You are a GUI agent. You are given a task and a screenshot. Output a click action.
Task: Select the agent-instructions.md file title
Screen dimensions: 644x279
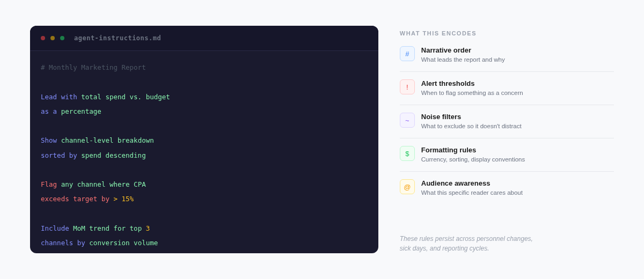coord(118,38)
